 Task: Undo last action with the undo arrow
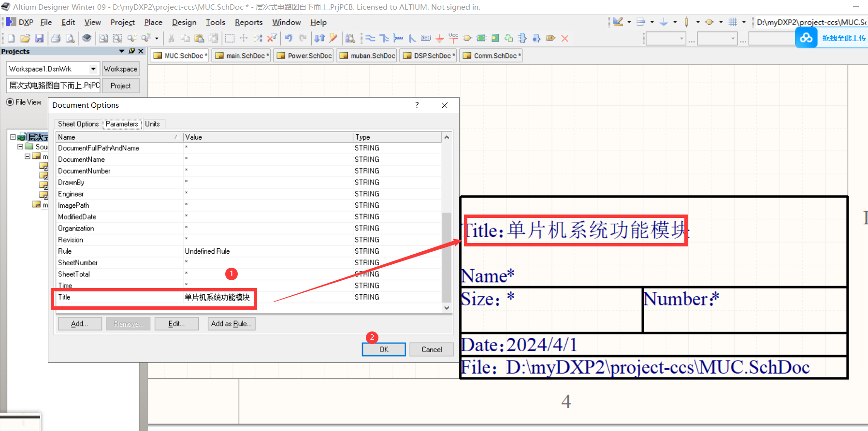pyautogui.click(x=289, y=38)
